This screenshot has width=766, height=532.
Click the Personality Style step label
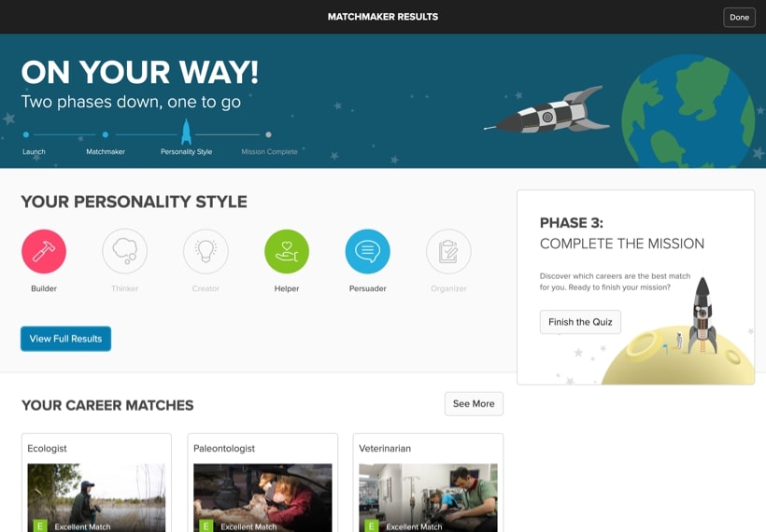click(186, 152)
